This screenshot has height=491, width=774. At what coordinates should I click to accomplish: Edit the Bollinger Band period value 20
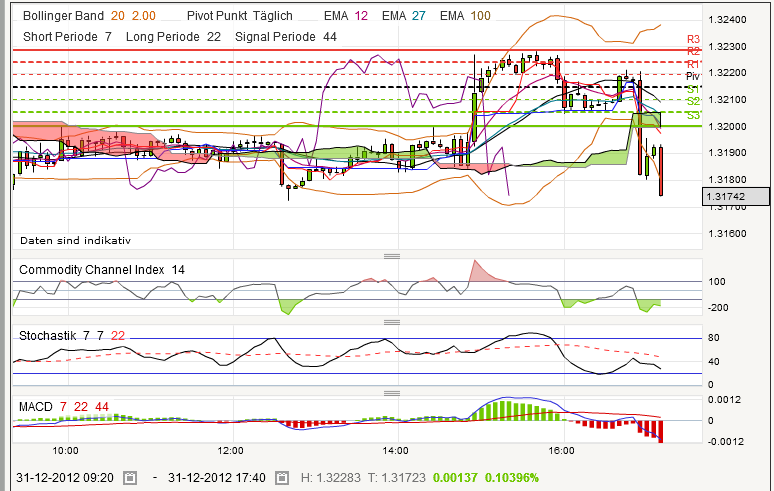tap(118, 17)
